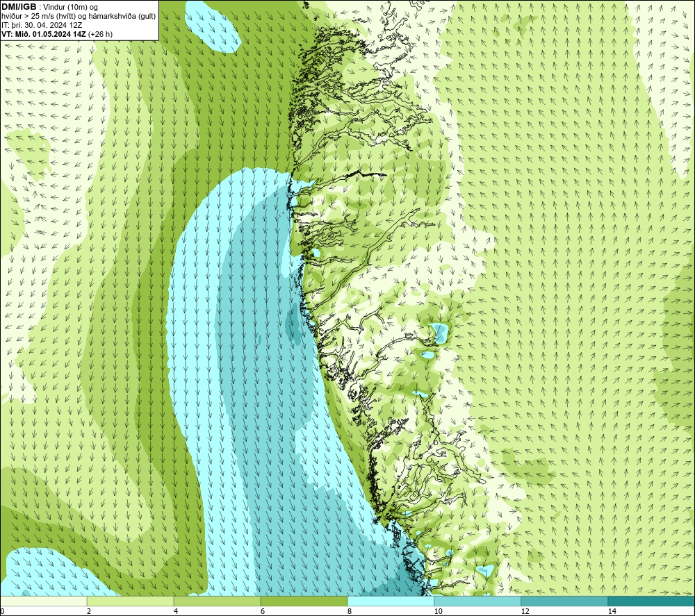Click the 'hviður > 25 m/s' legend text

[28, 17]
